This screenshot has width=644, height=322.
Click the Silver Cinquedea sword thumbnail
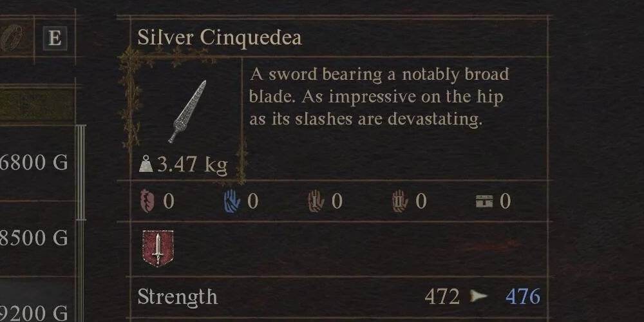187,111
